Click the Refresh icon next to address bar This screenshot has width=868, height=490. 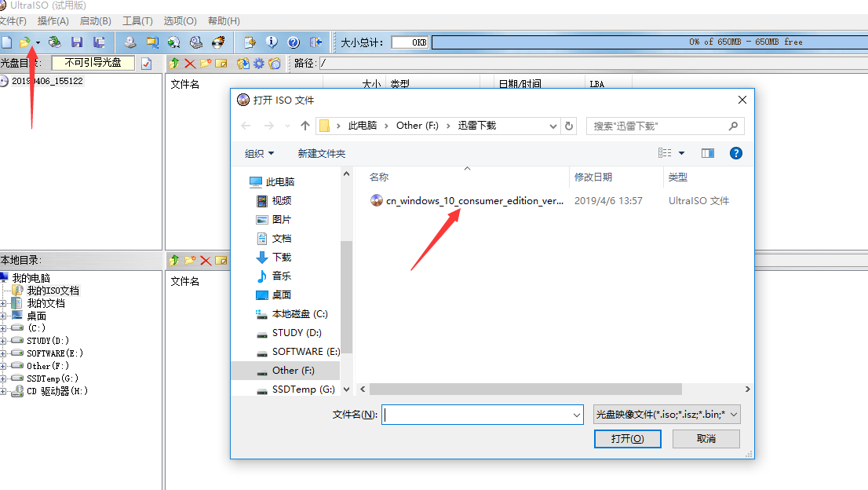point(568,126)
